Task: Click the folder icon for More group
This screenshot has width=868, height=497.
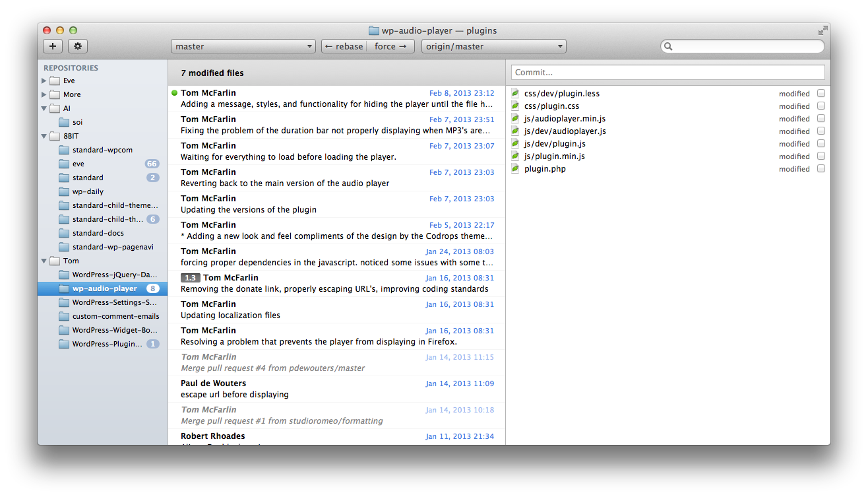Action: (x=55, y=94)
